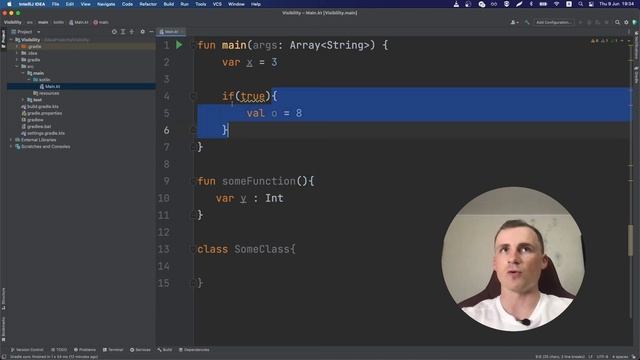The width and height of the screenshot is (640, 360).
Task: Select the Main.kt editor tab
Action: click(x=171, y=31)
